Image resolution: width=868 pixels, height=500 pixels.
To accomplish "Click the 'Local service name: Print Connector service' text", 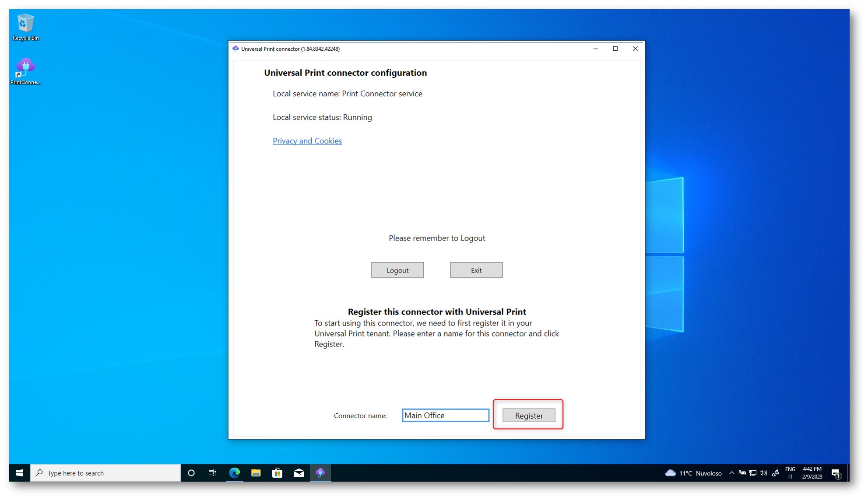I will (347, 93).
